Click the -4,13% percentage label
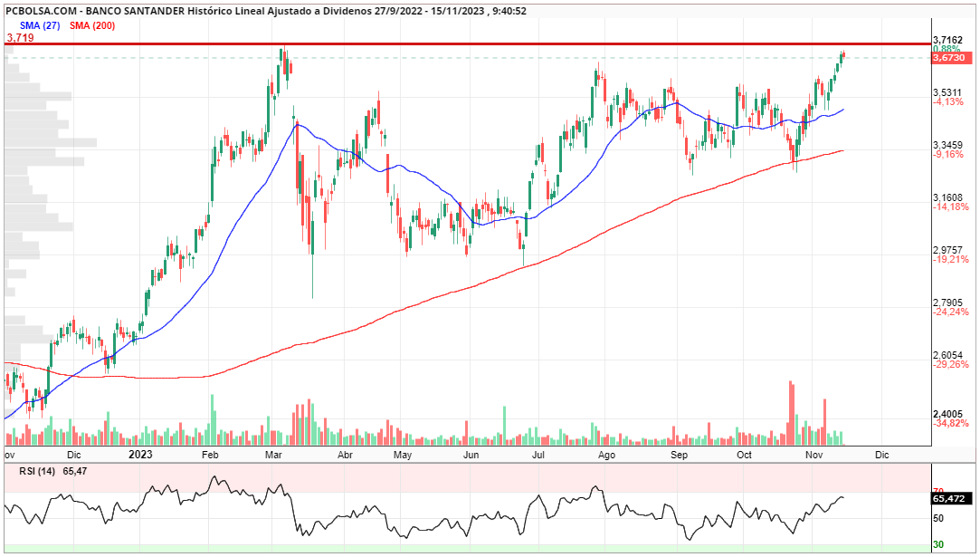The image size is (980, 557). click(948, 101)
